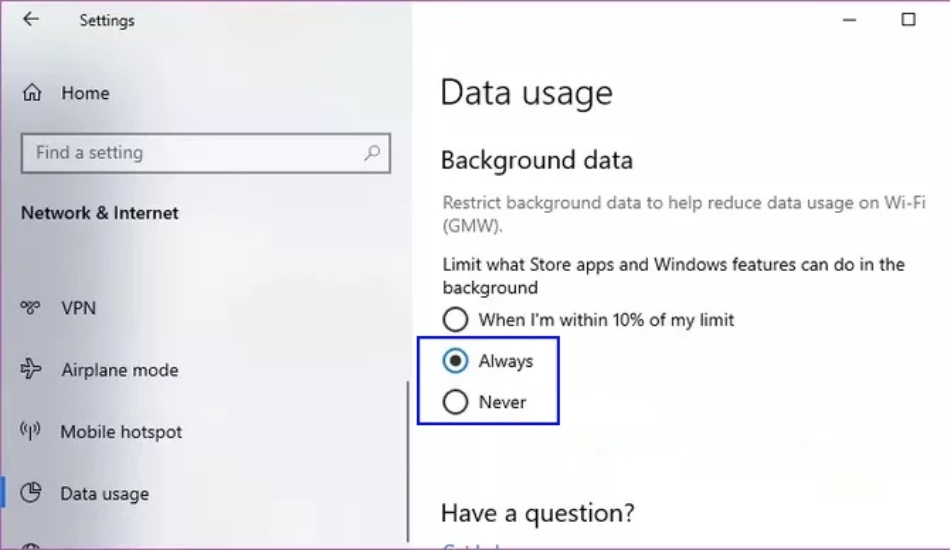Click the VPN icon in sidebar
950x550 pixels.
[30, 308]
